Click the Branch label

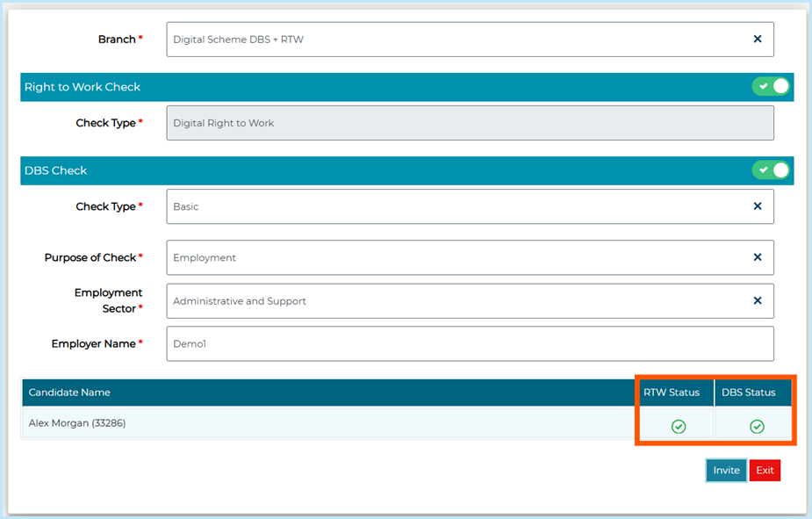point(117,40)
